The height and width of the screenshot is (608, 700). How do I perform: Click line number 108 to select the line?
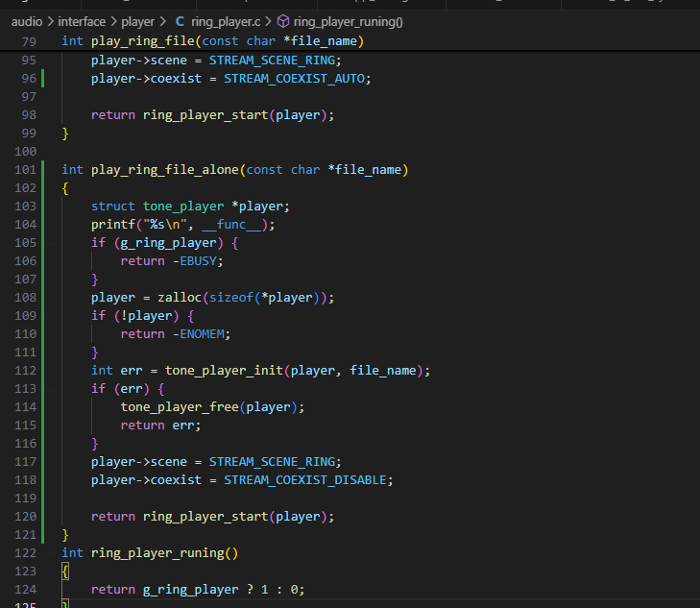(26, 298)
